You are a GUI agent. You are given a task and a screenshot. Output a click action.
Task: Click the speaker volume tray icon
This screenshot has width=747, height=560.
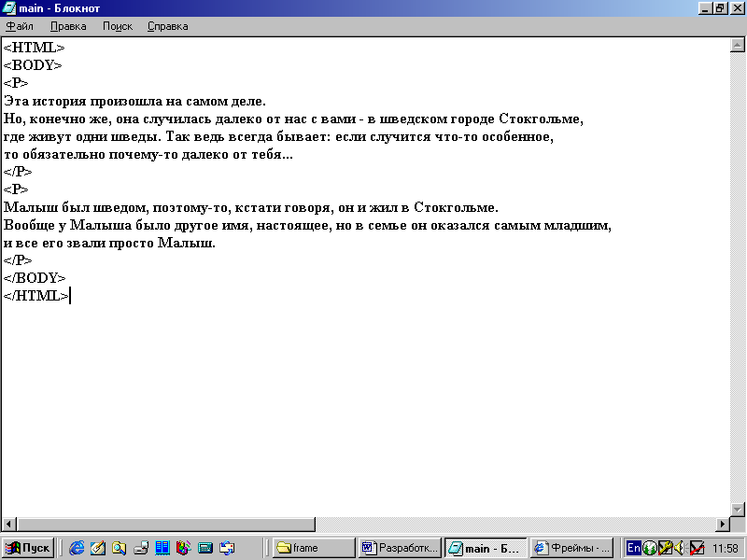coord(680,548)
